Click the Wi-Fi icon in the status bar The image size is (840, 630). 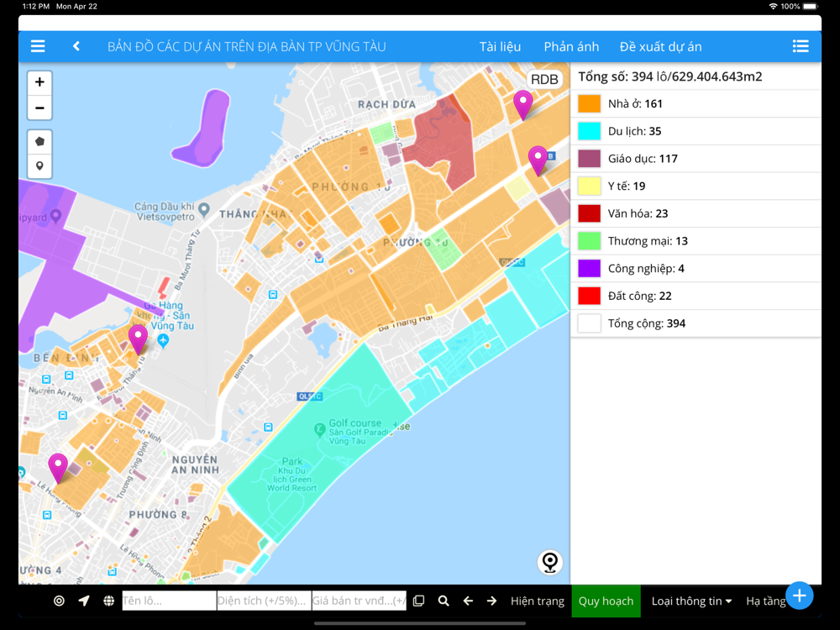pos(773,7)
